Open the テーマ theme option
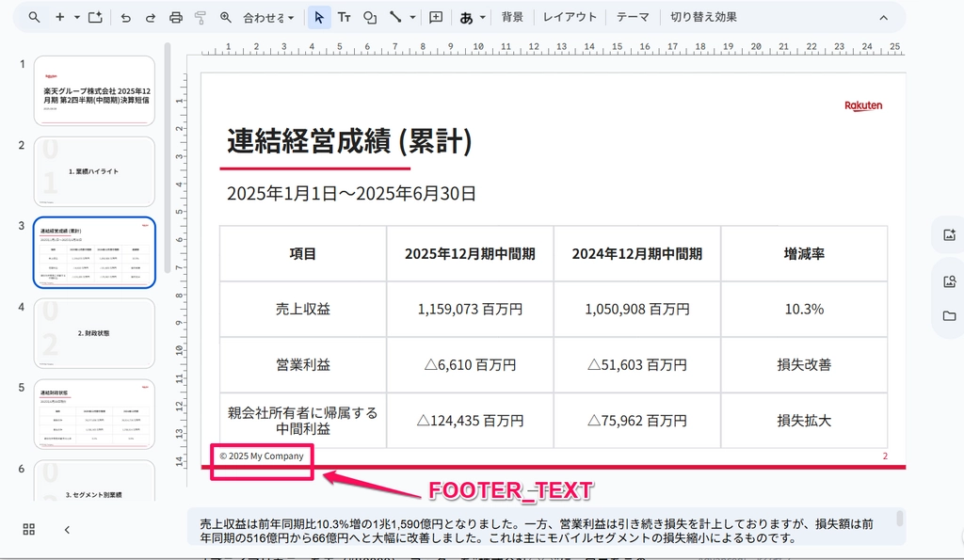964x560 pixels. [633, 17]
